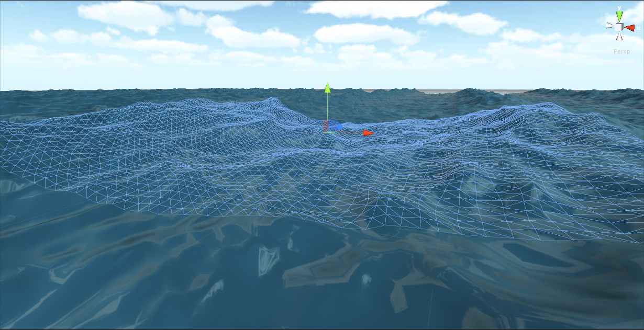This screenshot has height=330, width=644.
Task: Click the gray bottom cone on orientation gizmo
Action: point(619,37)
